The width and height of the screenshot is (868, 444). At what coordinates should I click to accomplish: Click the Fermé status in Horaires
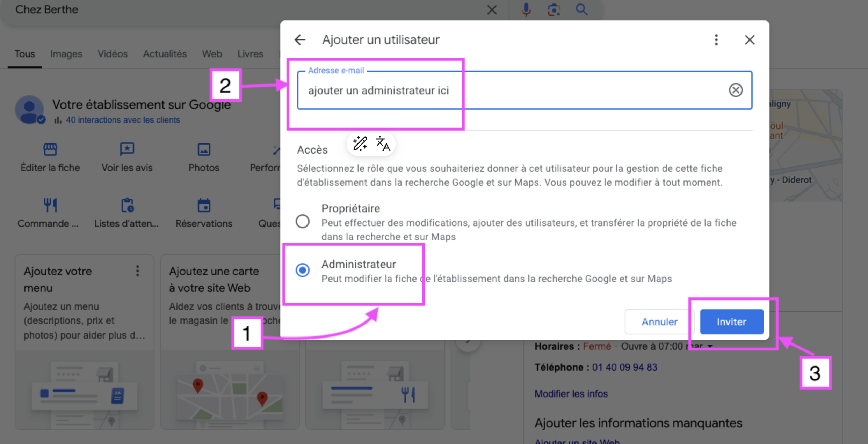(x=597, y=346)
